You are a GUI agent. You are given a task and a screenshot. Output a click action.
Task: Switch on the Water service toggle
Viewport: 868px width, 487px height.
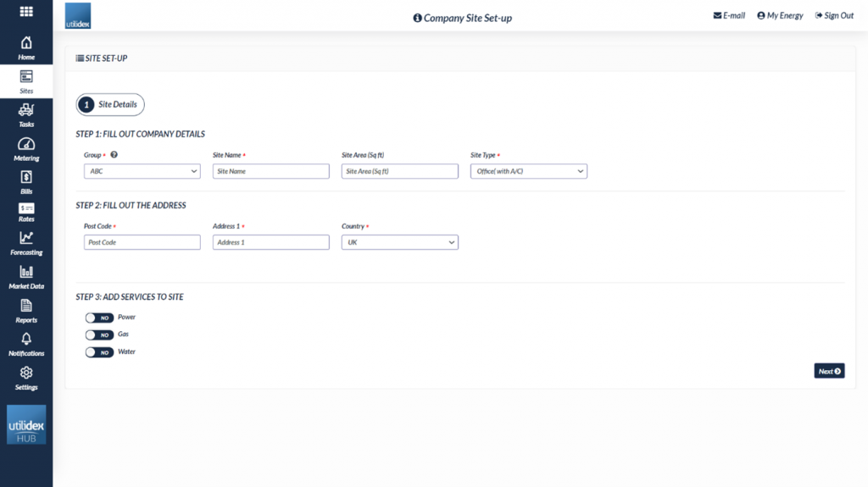tap(99, 352)
